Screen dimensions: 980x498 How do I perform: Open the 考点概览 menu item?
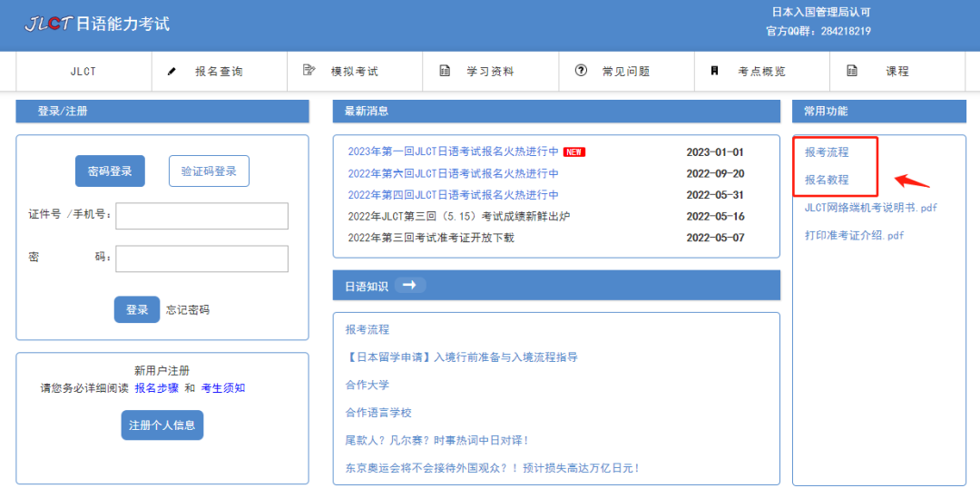[x=762, y=72]
